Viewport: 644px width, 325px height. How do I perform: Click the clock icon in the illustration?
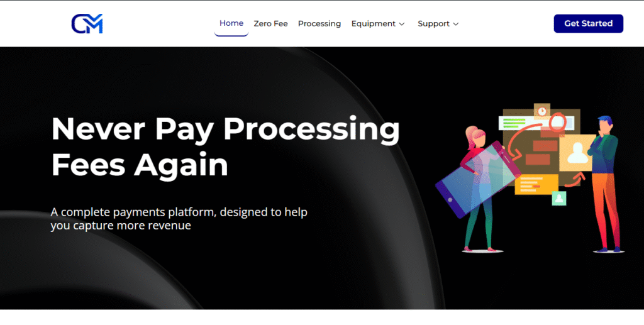coord(541,111)
